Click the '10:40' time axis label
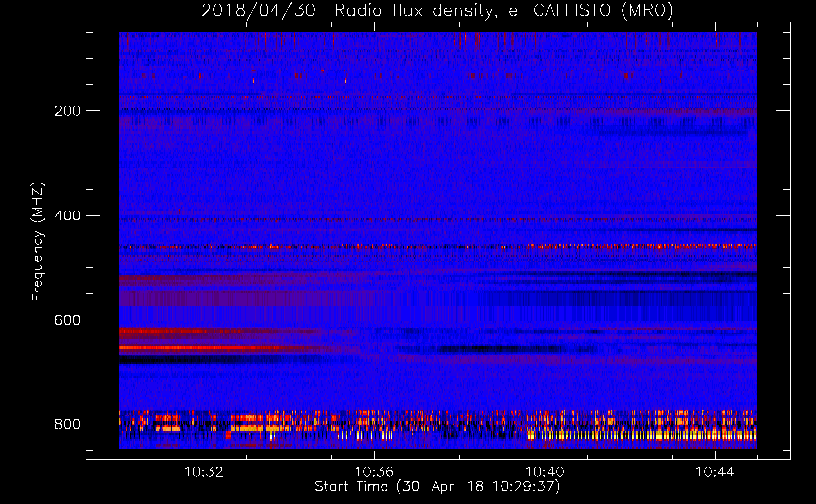Screen dimensions: 816x504 coord(545,472)
